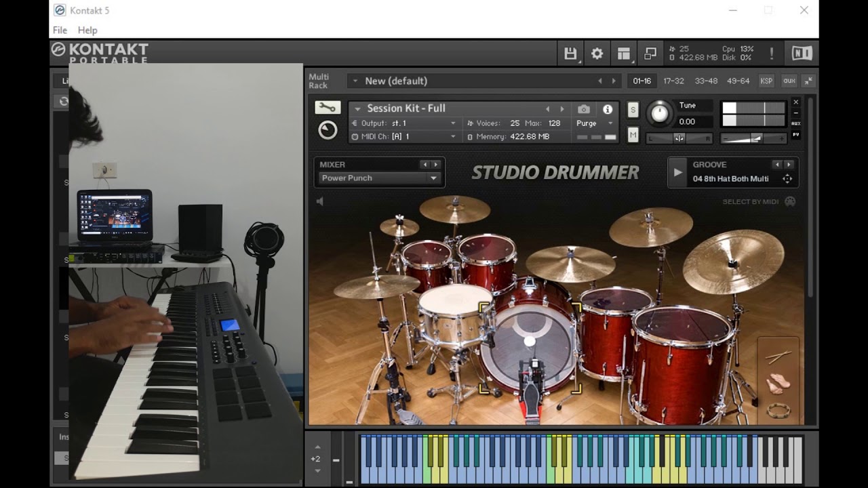The width and height of the screenshot is (868, 488).
Task: Load previous instrument next to Session Kit
Action: (x=548, y=108)
